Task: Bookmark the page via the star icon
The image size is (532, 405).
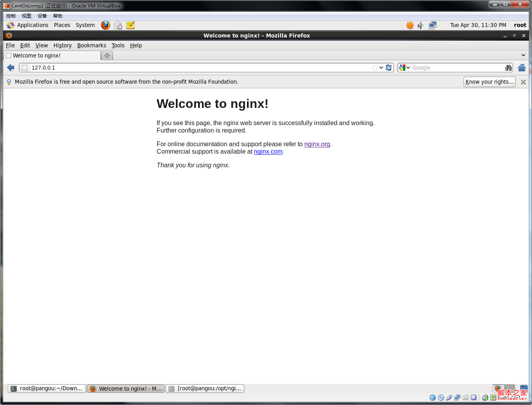Action: point(374,68)
